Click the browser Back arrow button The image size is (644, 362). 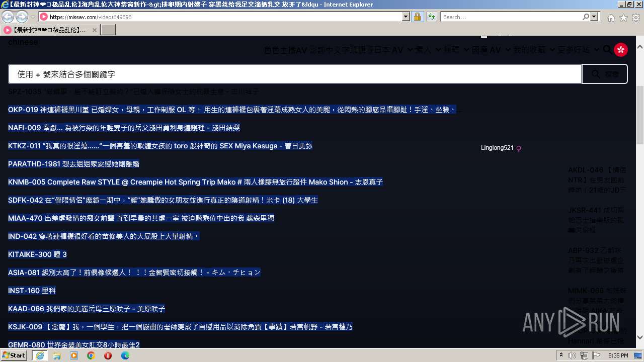(8, 17)
